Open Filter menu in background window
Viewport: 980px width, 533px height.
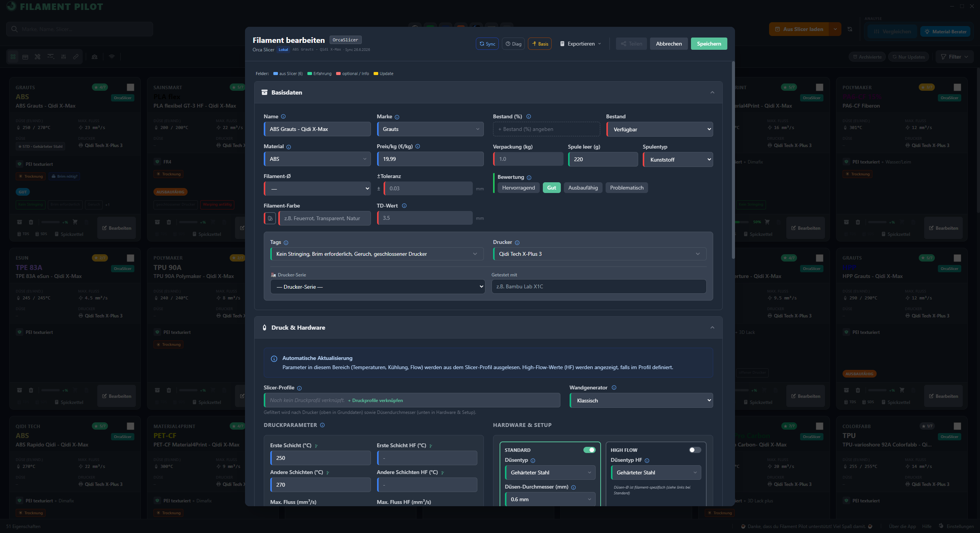(954, 57)
